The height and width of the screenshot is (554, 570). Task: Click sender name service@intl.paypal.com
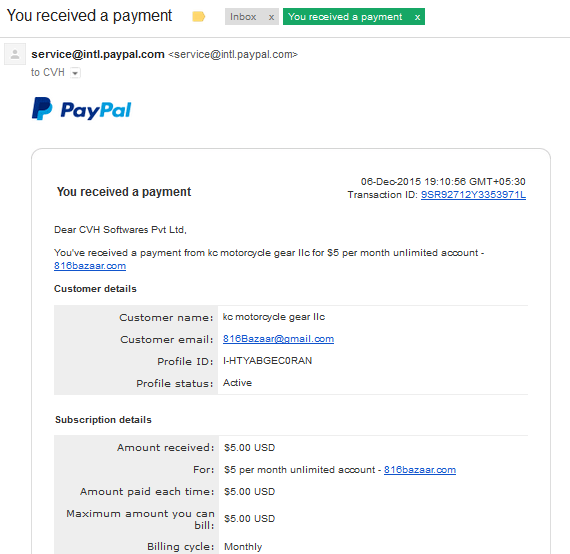(x=98, y=54)
